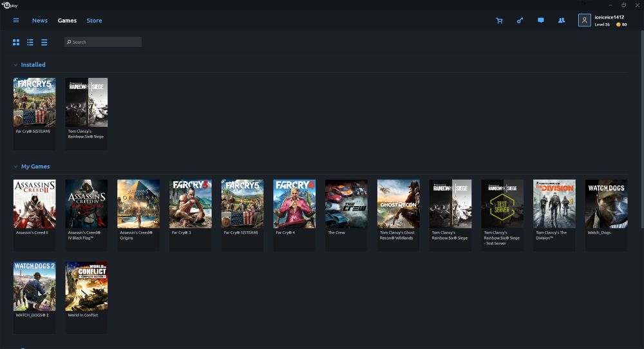
Task: Click the activate key icon
Action: pos(520,20)
